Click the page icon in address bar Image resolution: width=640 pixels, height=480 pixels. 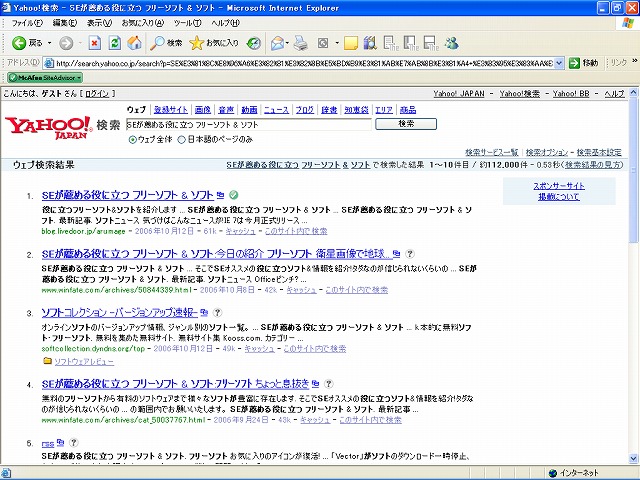(49, 63)
